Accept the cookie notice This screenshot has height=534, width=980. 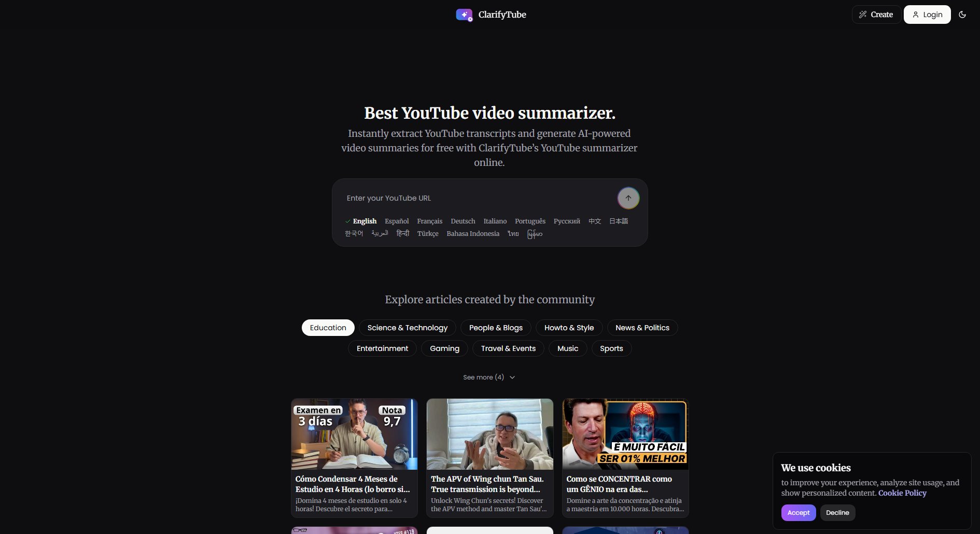point(799,512)
